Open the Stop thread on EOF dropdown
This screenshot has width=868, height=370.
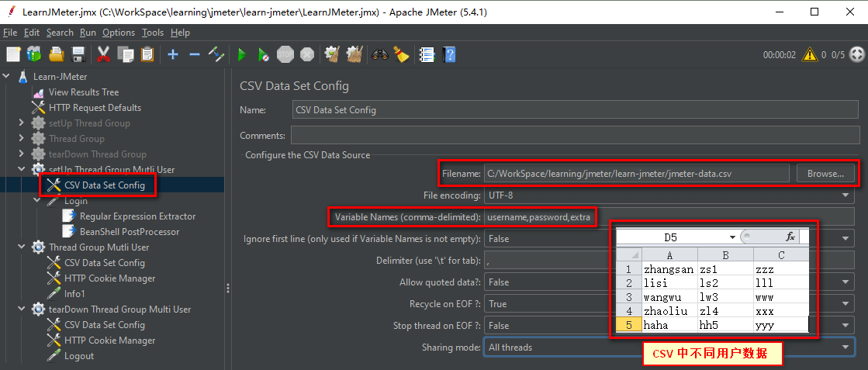coord(669,326)
